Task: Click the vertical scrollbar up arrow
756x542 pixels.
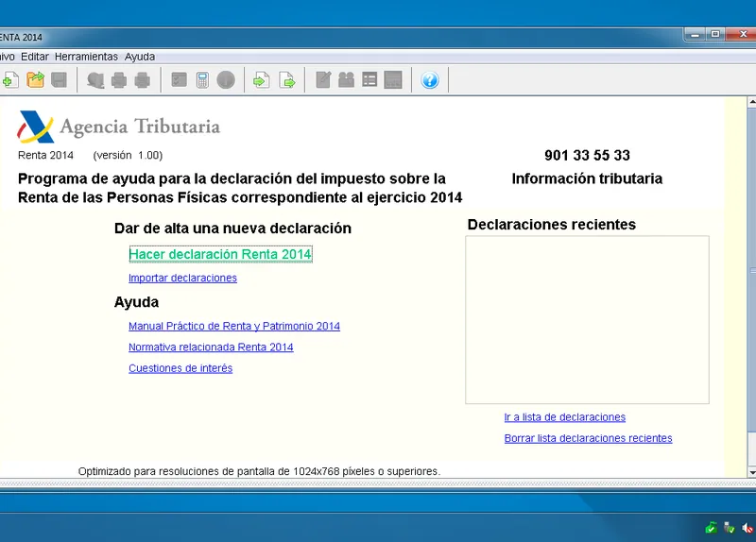Action: [x=751, y=102]
